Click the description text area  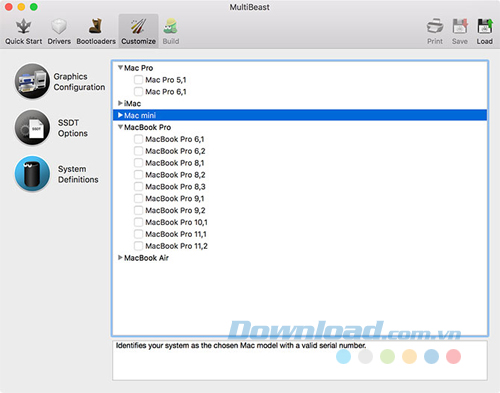300,360
